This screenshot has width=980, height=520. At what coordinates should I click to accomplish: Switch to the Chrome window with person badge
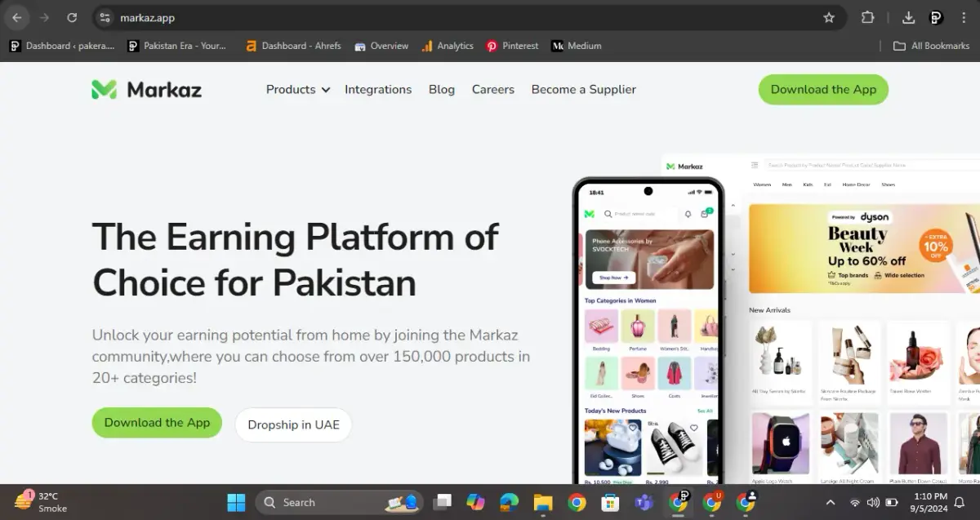746,502
